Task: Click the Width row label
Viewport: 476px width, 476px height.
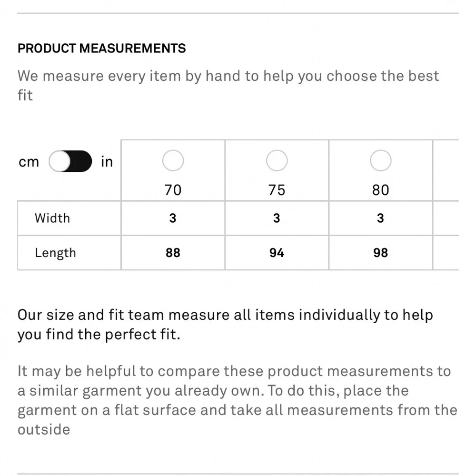Action: click(x=52, y=218)
